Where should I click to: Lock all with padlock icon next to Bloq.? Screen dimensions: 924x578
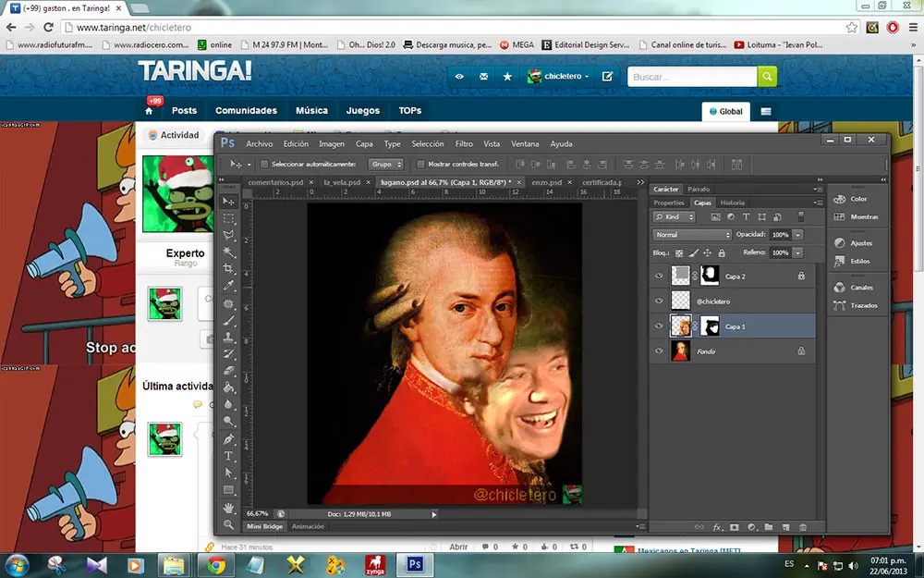tap(722, 253)
